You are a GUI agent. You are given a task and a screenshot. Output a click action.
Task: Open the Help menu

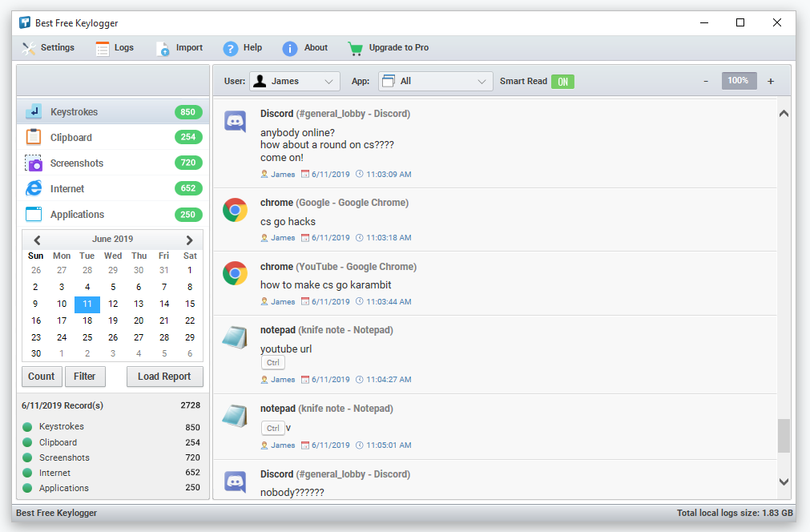[243, 48]
